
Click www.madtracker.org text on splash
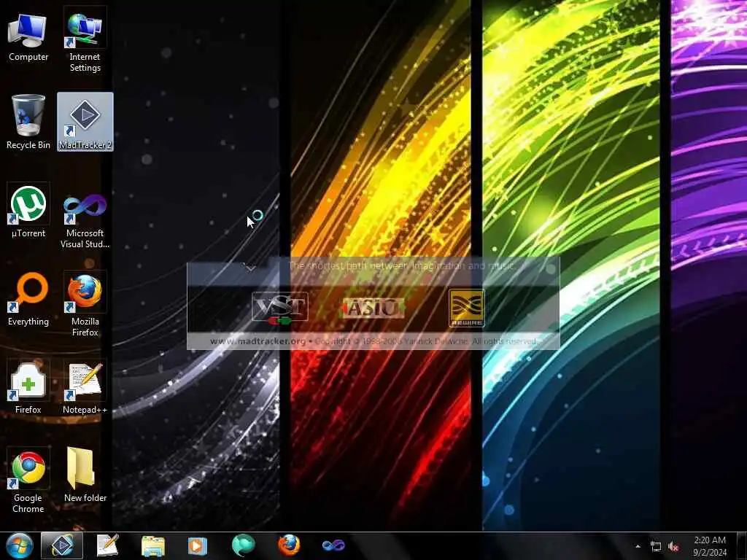click(258, 341)
